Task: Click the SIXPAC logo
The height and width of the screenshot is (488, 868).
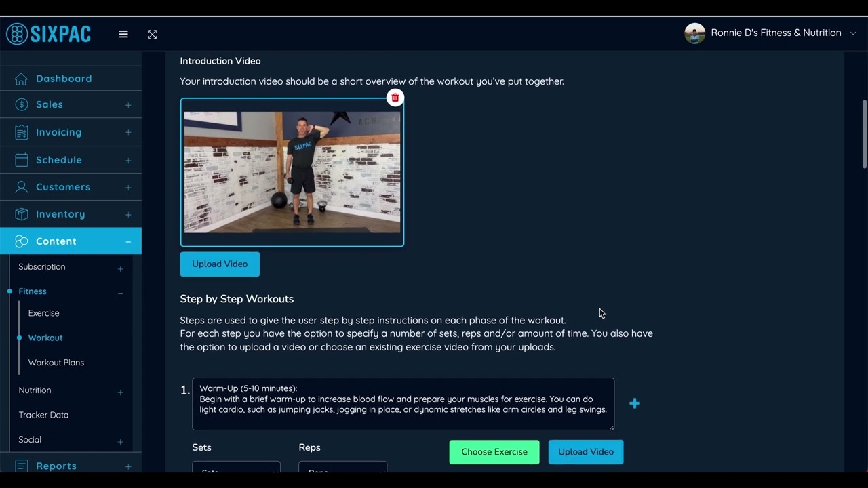Action: [48, 33]
